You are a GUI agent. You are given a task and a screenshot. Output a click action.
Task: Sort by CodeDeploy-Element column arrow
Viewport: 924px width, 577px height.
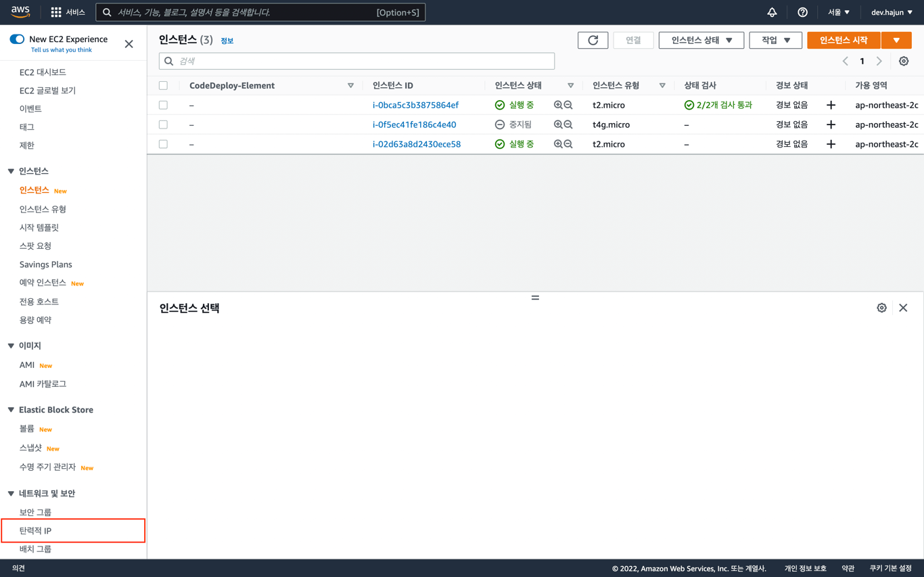350,86
